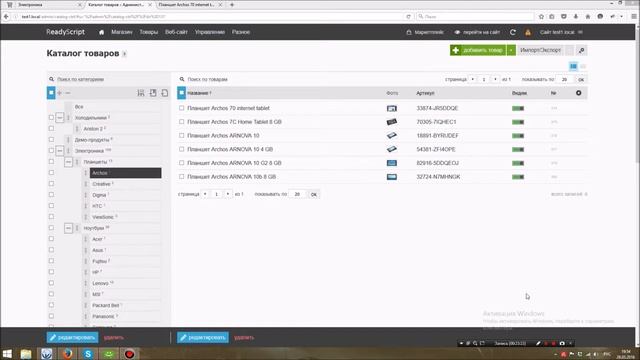The height and width of the screenshot is (360, 640).
Task: Click the wrench settings icon near Import/Export
Action: click(581, 50)
